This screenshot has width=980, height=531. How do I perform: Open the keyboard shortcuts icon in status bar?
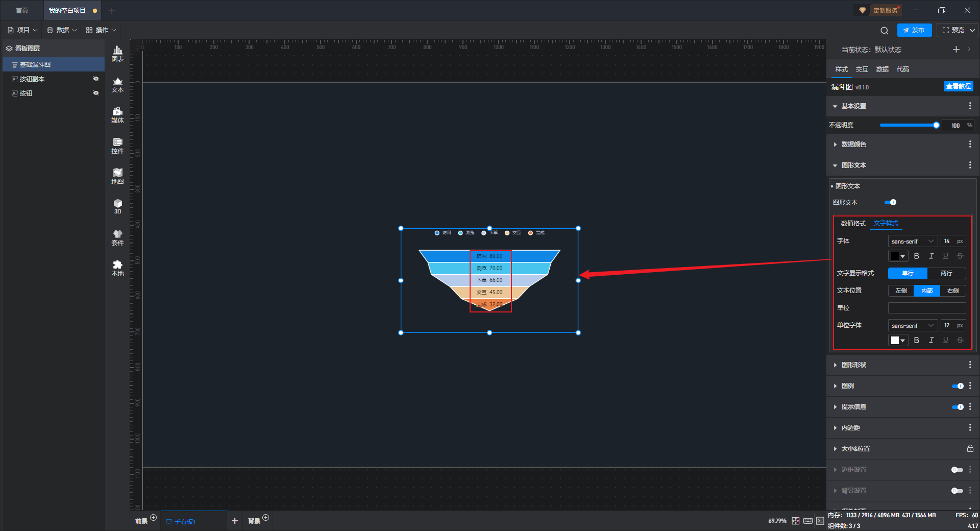[x=808, y=521]
